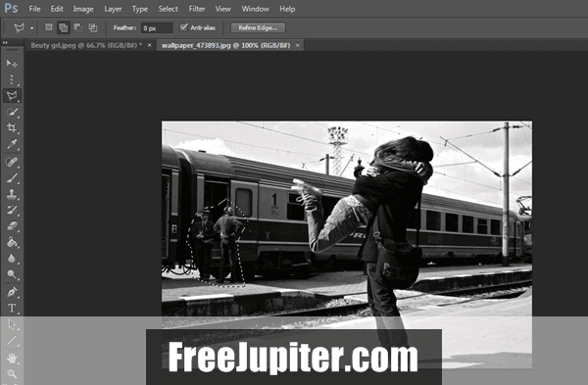Open the tool preset picker arrow

32,28
